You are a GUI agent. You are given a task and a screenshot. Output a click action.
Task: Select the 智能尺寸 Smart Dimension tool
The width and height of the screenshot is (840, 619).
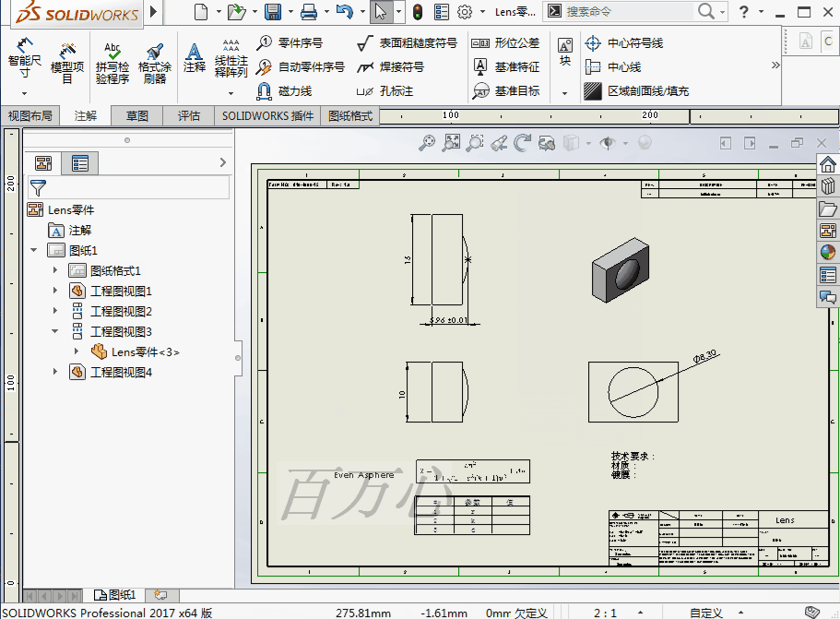tap(23, 55)
